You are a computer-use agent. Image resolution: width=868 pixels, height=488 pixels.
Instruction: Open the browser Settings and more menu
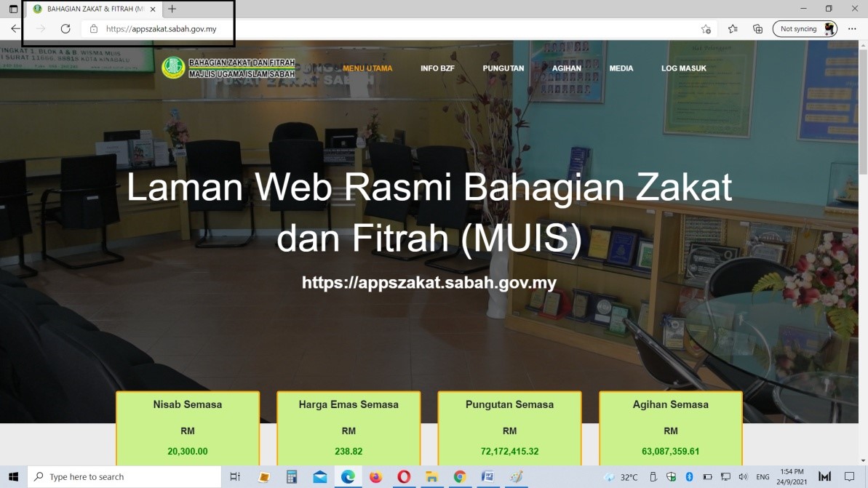click(x=852, y=29)
